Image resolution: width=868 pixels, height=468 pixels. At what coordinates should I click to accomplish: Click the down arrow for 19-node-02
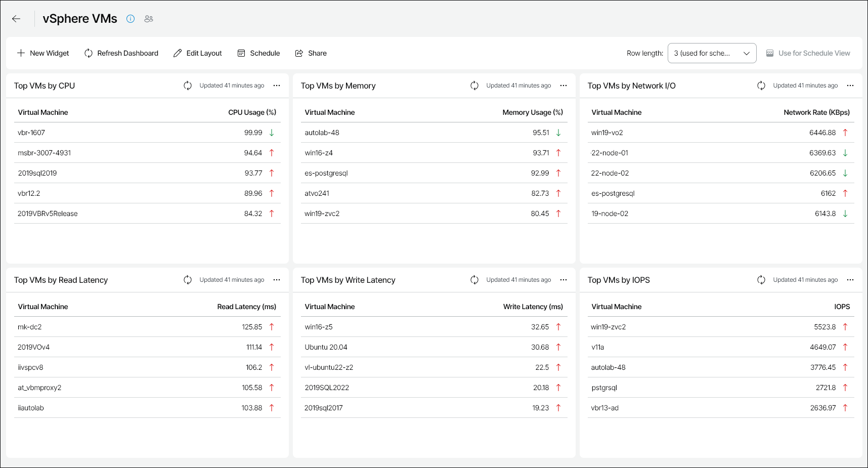(845, 214)
